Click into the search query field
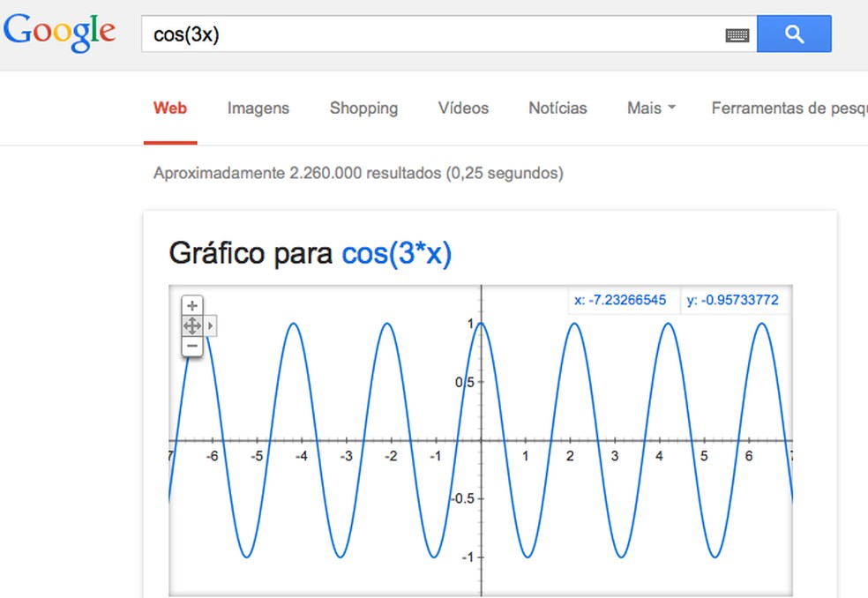This screenshot has width=868, height=598. 432,34
